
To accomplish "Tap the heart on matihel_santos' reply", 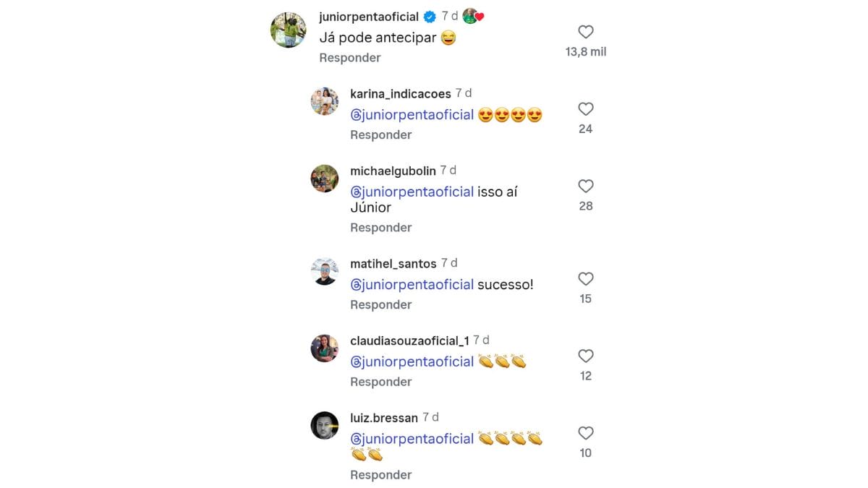I will 586,279.
